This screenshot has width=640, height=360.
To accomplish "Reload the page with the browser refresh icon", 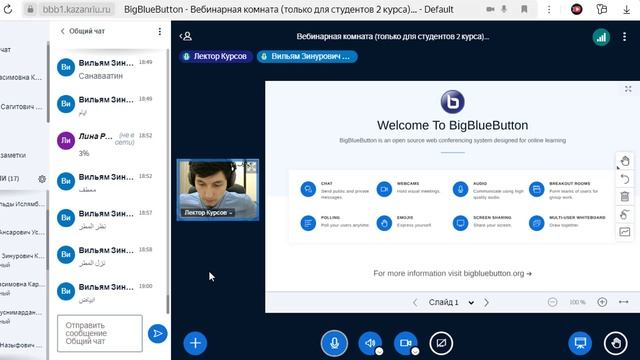I will pos(8,9).
